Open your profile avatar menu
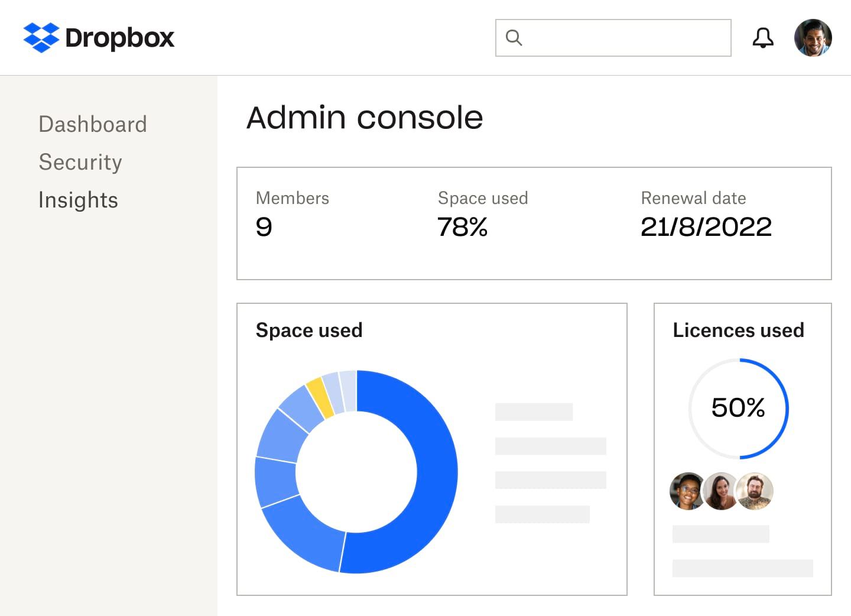 [813, 37]
